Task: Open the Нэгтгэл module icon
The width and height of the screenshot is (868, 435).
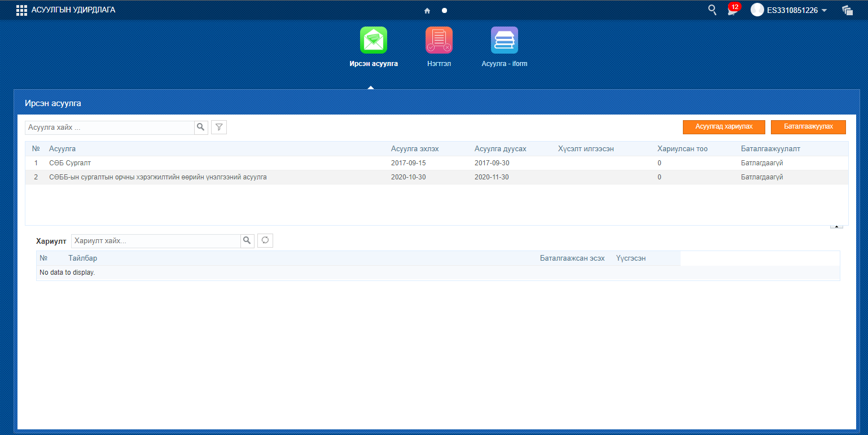Action: click(x=439, y=40)
